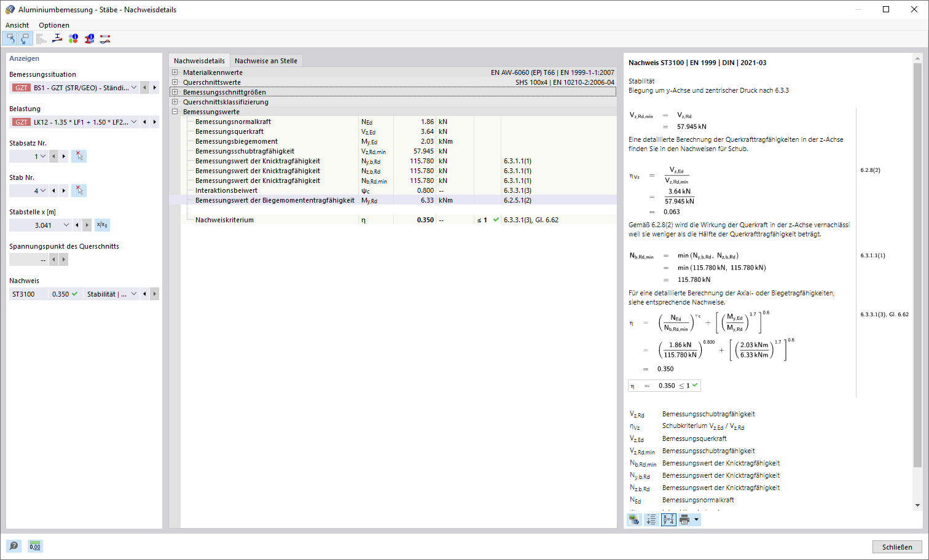This screenshot has height=560, width=929.
Task: Toggle the x/x0 relative location button
Action: (x=102, y=225)
